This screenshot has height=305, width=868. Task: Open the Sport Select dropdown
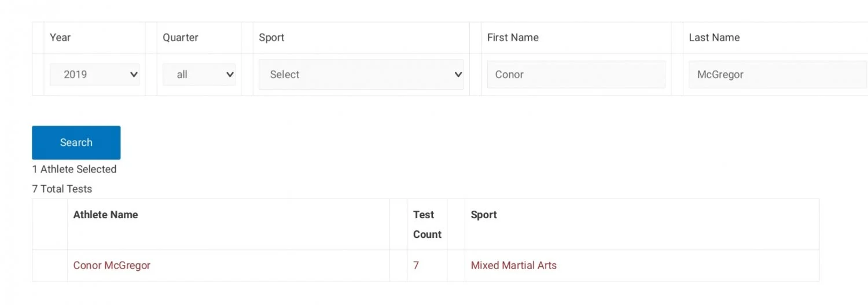[361, 75]
